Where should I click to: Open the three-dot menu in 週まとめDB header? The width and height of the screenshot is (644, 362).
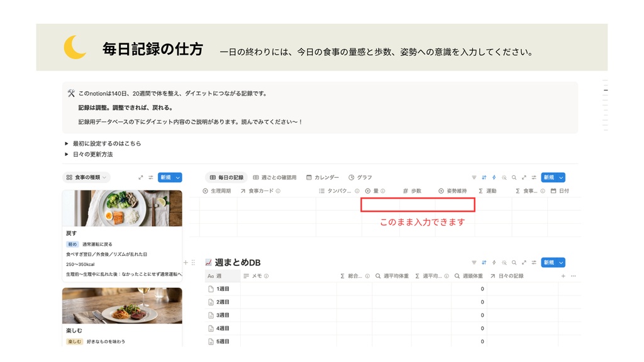tap(574, 276)
